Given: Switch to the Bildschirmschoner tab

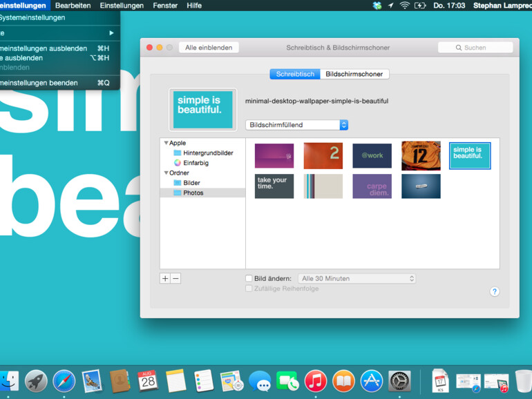Looking at the screenshot, I should coord(354,74).
